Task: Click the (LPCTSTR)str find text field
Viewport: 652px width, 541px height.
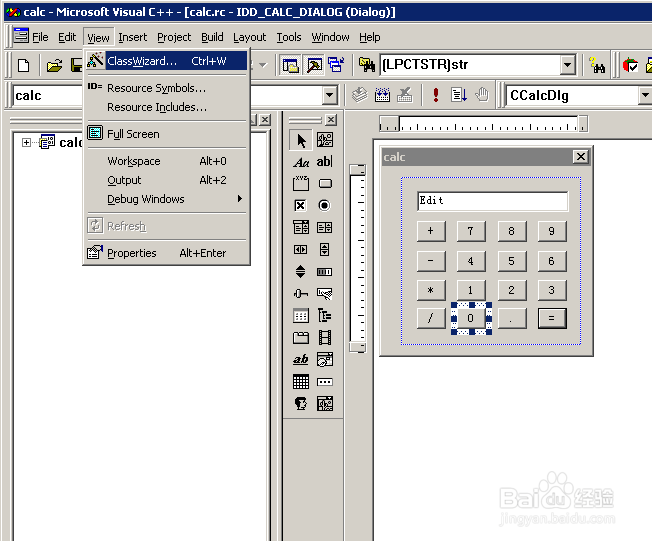Action: (x=470, y=65)
